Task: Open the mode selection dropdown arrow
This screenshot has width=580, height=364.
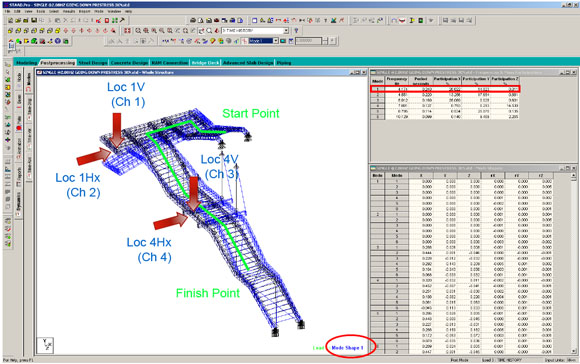Action: [276, 41]
